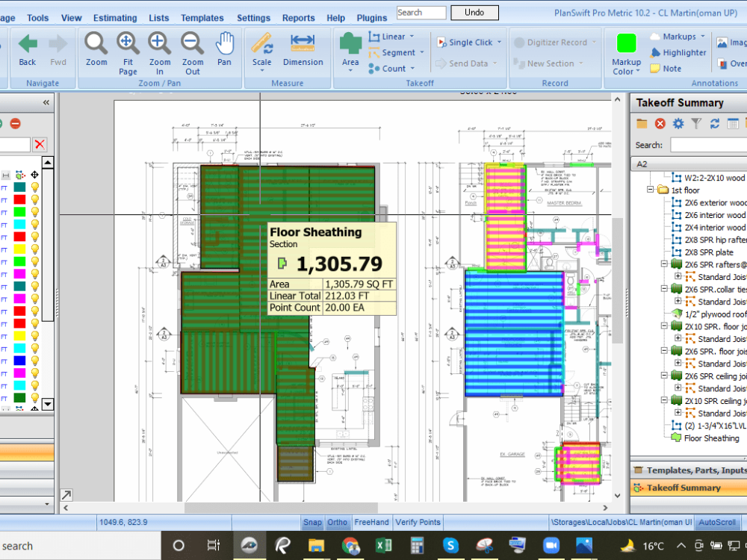Viewport: 747px width, 560px height.
Task: Toggle Verify Points in status bar
Action: pos(418,523)
